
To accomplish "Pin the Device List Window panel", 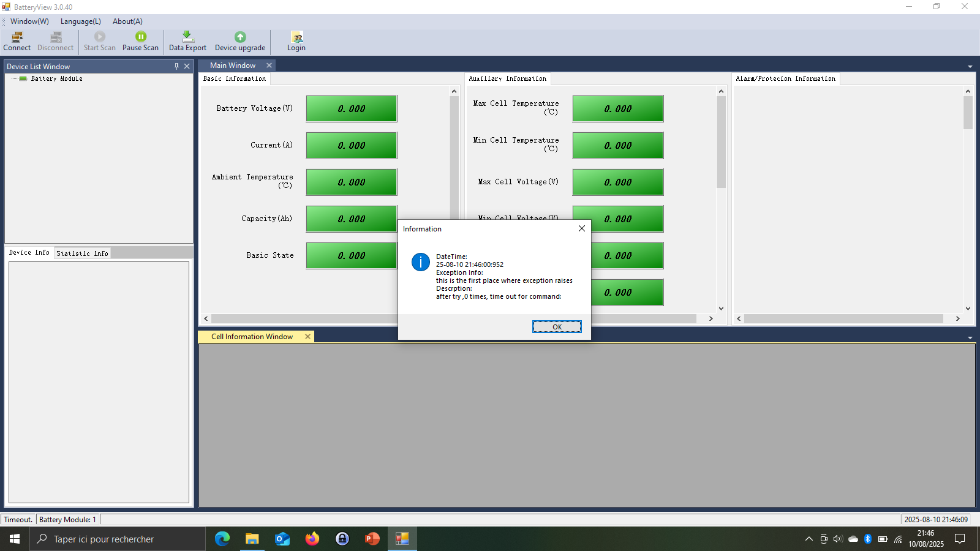I will [176, 66].
